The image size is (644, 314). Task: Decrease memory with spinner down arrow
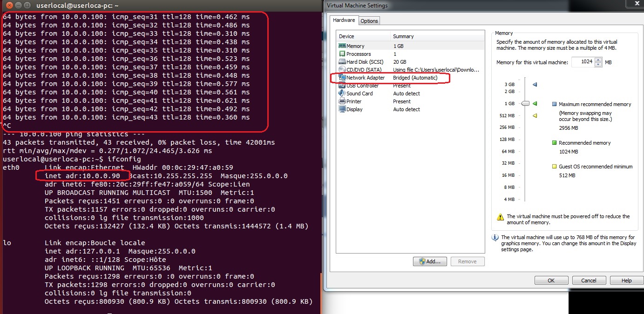pyautogui.click(x=598, y=64)
